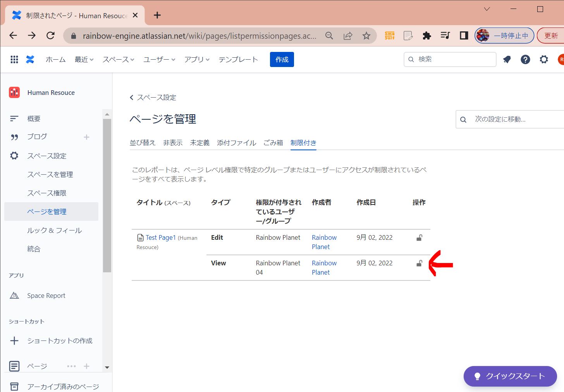Select スペース権限 in the sidebar
The width and height of the screenshot is (564, 392).
[47, 193]
